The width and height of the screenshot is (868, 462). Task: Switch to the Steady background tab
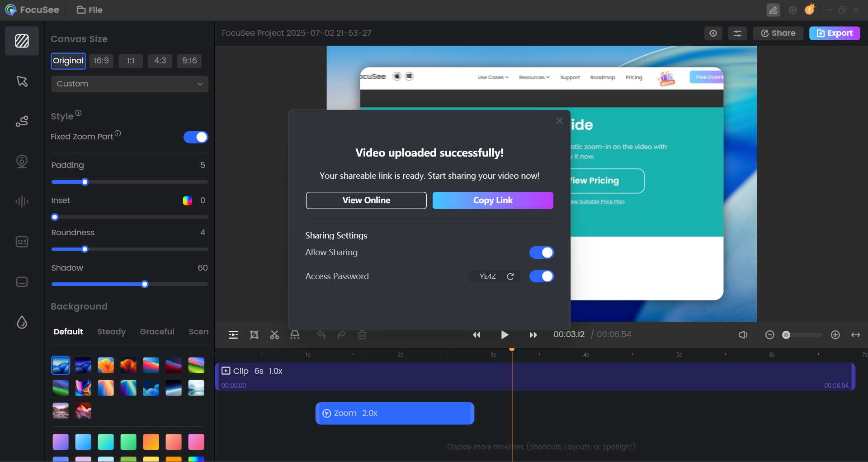tap(112, 332)
